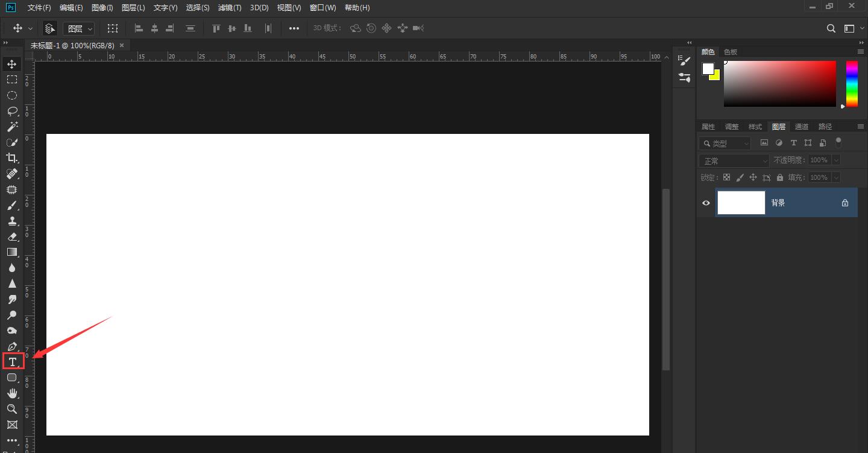Hide the 背景 layer with eye icon
Screen dimensions: 868x453
(x=706, y=203)
